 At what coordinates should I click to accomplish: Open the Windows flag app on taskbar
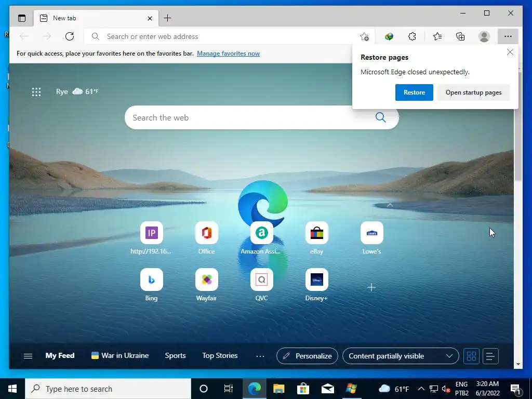pyautogui.click(x=352, y=389)
